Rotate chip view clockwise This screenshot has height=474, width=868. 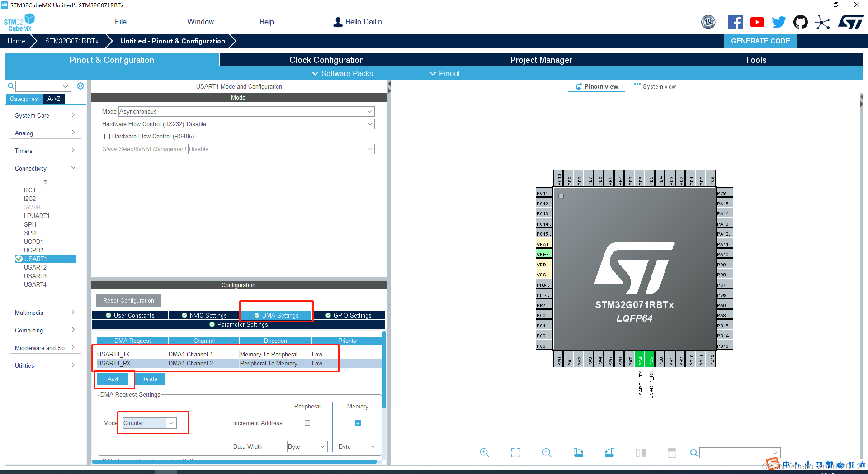pos(578,453)
